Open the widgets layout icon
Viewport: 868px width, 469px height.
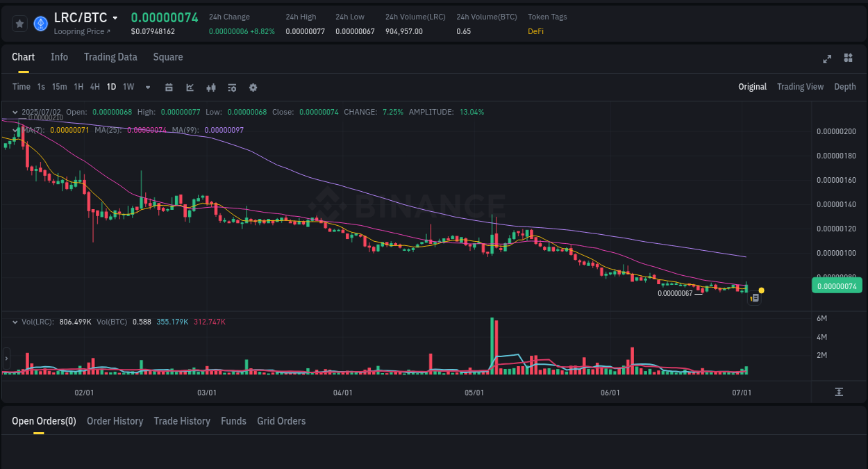848,59
